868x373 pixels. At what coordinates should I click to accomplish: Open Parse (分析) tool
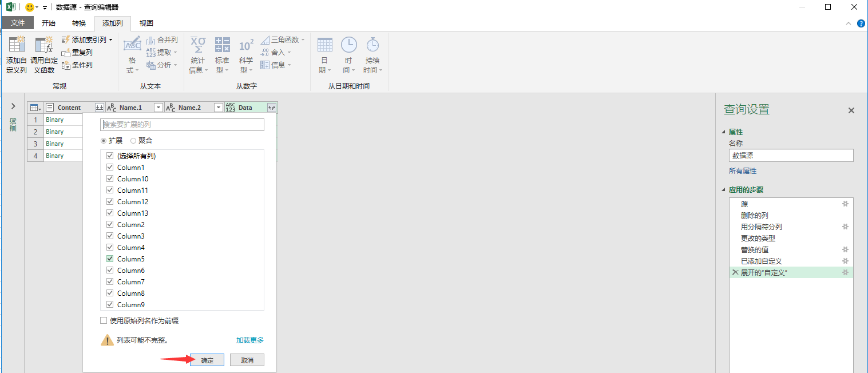pyautogui.click(x=162, y=65)
